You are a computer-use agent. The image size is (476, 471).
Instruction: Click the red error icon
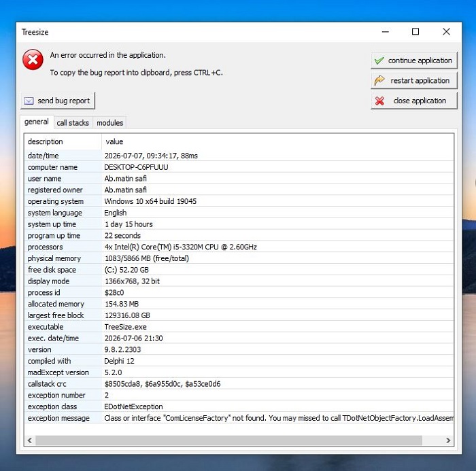coord(33,60)
